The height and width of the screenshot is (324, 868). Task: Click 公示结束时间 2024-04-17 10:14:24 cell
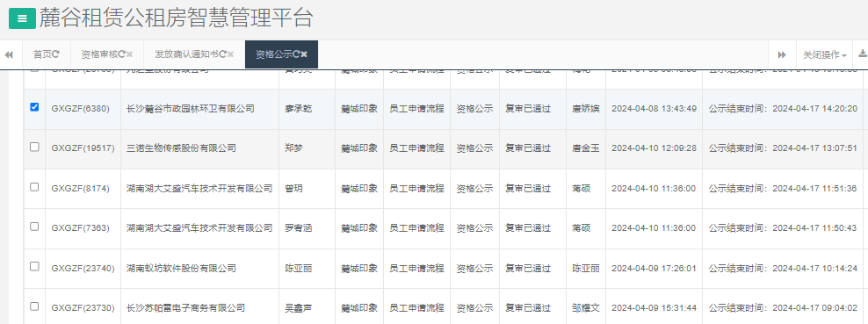click(783, 268)
